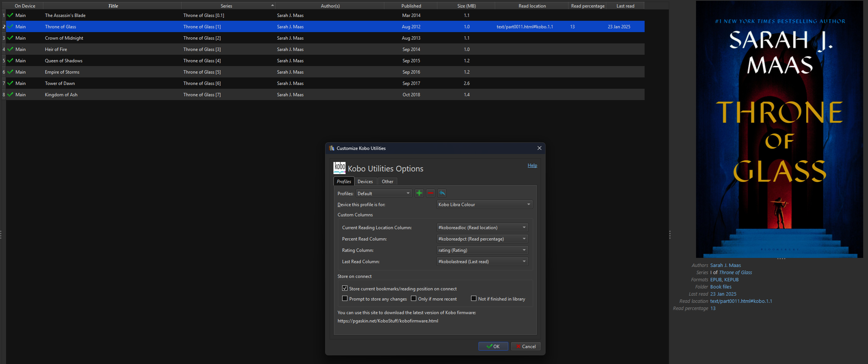Open the device dropdown showing Kobo Libra Colour

(x=485, y=205)
